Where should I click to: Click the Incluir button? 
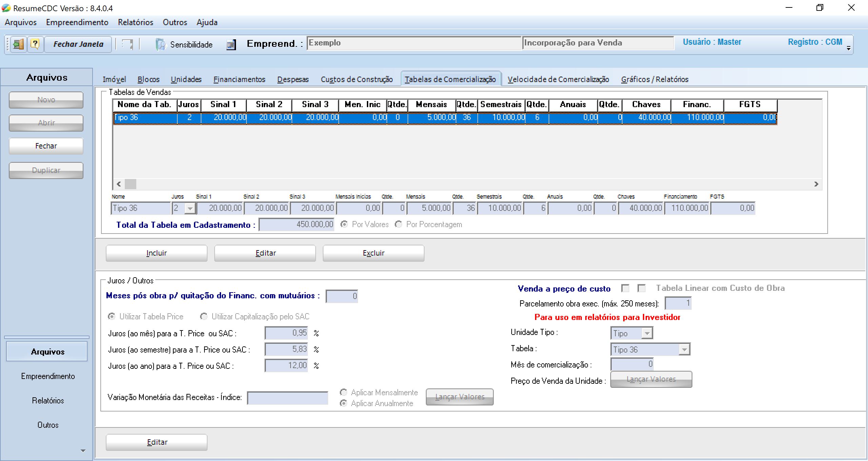(156, 253)
